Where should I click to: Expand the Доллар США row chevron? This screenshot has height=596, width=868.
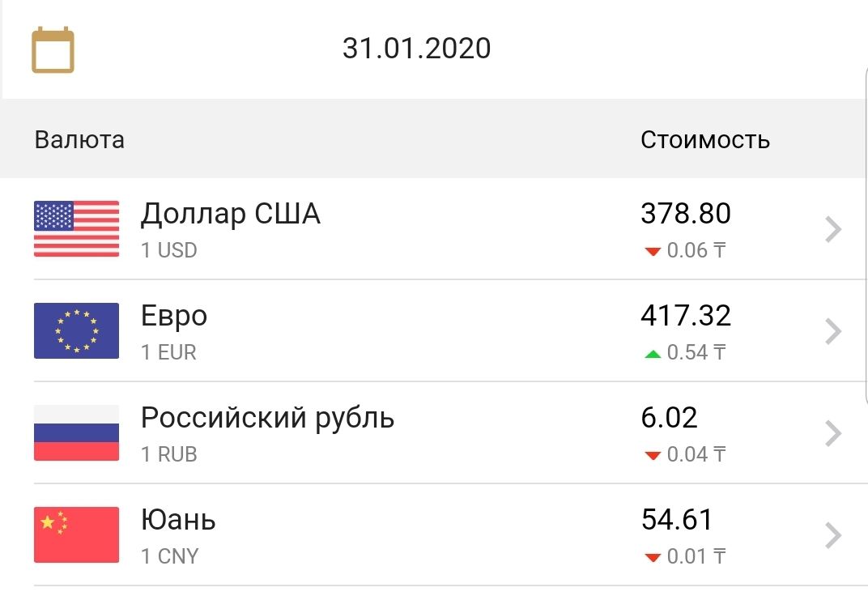833,229
